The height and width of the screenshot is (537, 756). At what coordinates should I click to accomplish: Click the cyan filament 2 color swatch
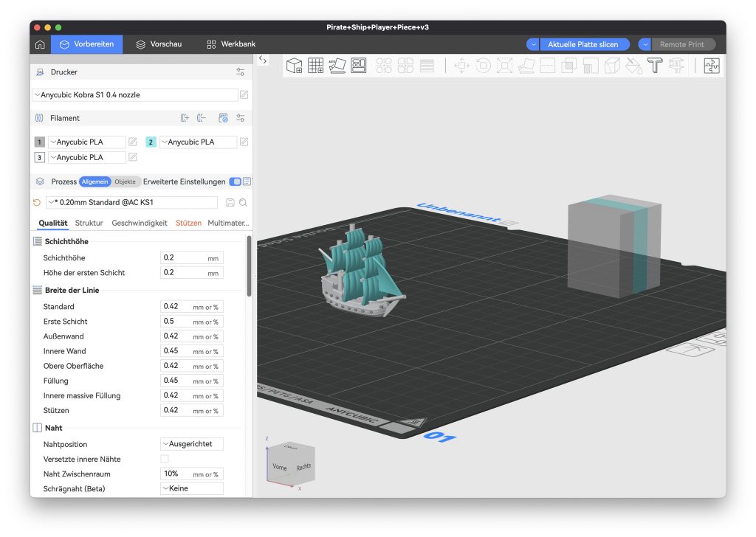point(151,142)
